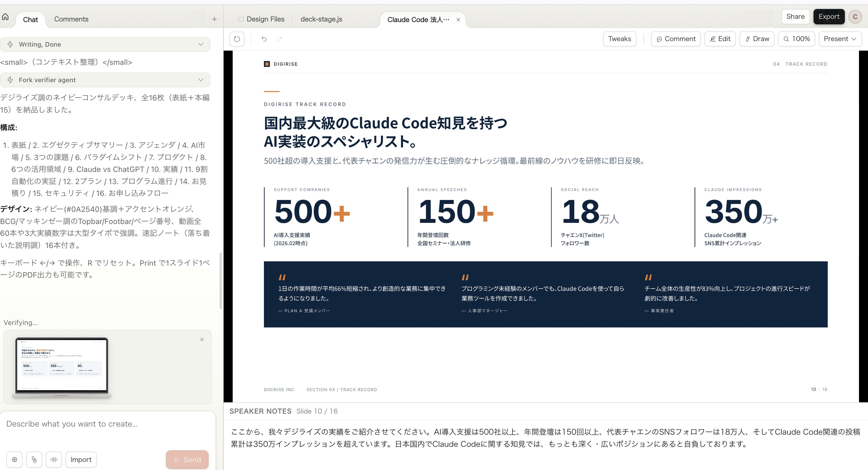Toggle Draw mode

point(757,39)
